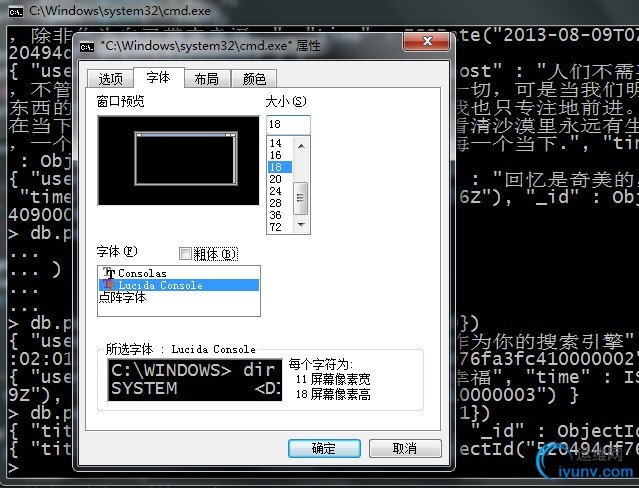Switch to the 字体 tab
Image resolution: width=639 pixels, height=488 pixels.
(x=159, y=77)
